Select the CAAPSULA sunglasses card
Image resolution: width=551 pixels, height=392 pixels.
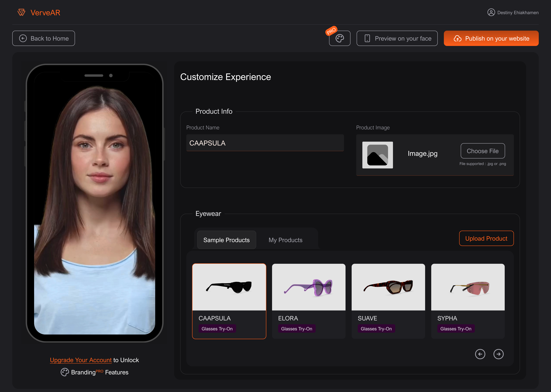(229, 301)
